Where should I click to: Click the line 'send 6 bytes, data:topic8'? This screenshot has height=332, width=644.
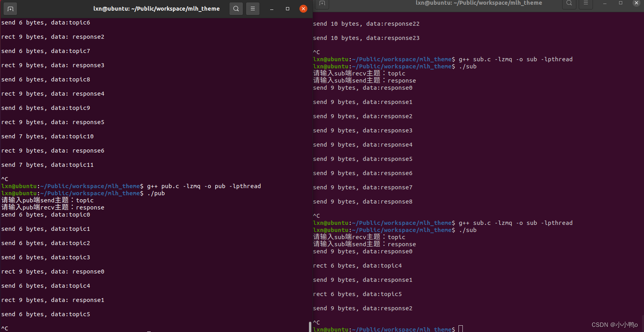click(45, 79)
